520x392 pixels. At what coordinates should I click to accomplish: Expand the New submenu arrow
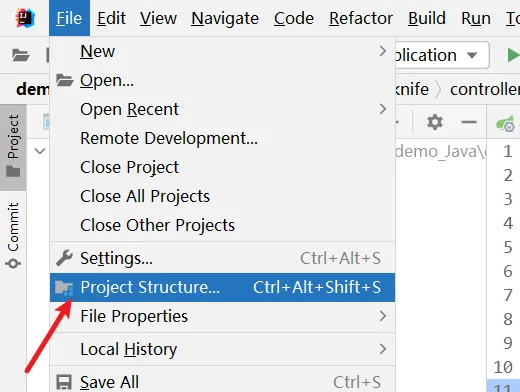[x=383, y=51]
